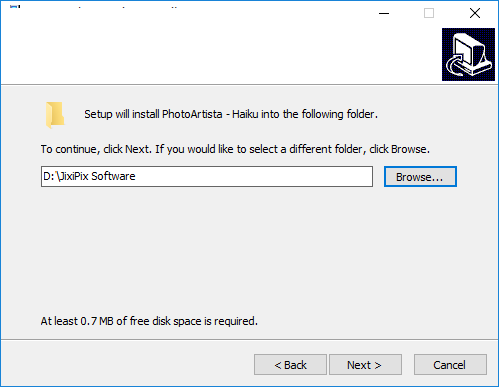The image size is (499, 387).
Task: Click the free disk space requirement text
Action: (x=149, y=321)
